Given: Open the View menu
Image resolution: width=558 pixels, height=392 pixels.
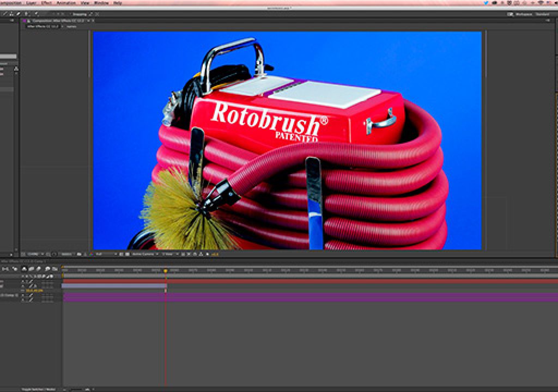Looking at the screenshot, I should pos(85,3).
